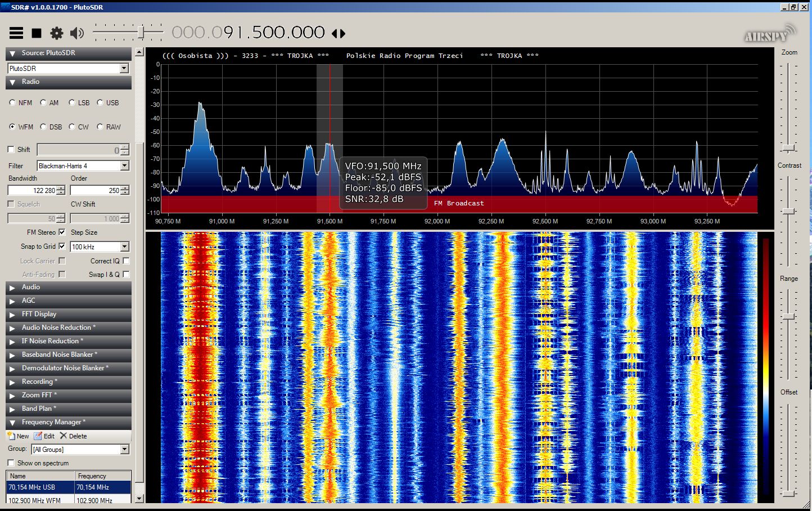Select the NFM radio mode
Viewport: 812px width, 511px height.
(x=12, y=103)
